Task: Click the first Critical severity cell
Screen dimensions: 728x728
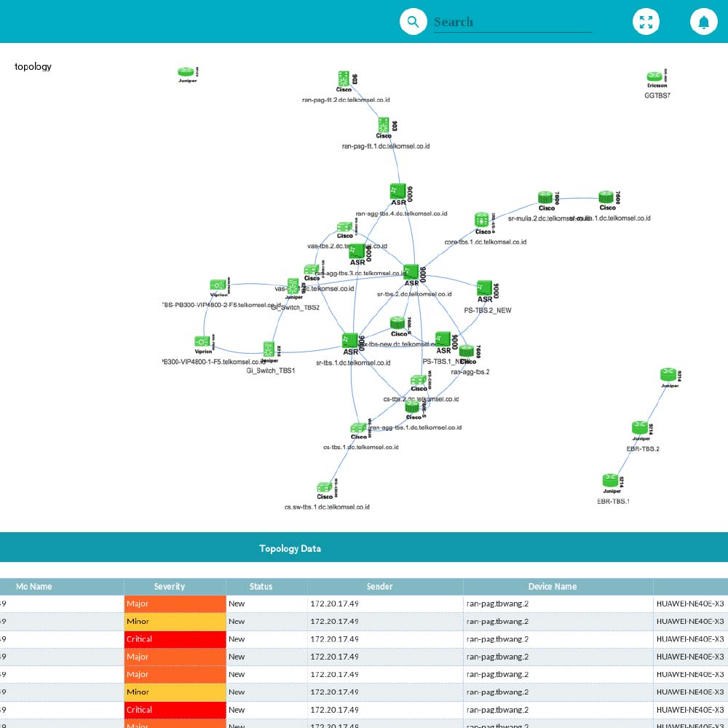Action: (x=175, y=639)
